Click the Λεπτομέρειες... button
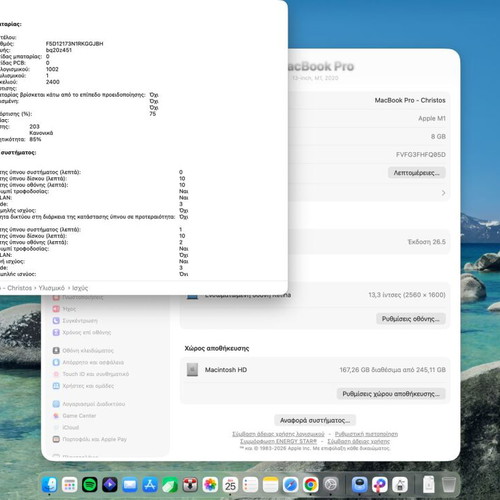This screenshot has height=500, width=500. 416,173
